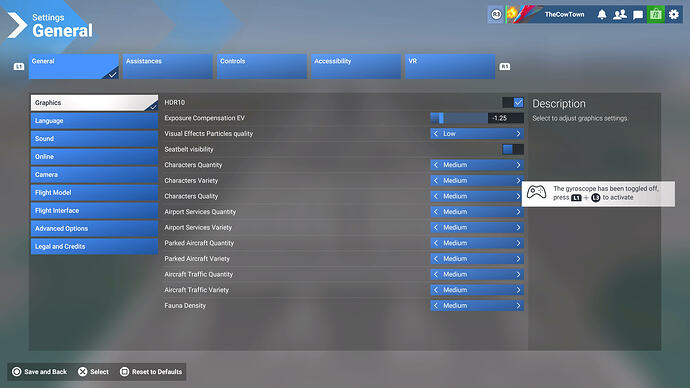Image resolution: width=690 pixels, height=388 pixels.
Task: Open the Sound category
Action: point(94,139)
